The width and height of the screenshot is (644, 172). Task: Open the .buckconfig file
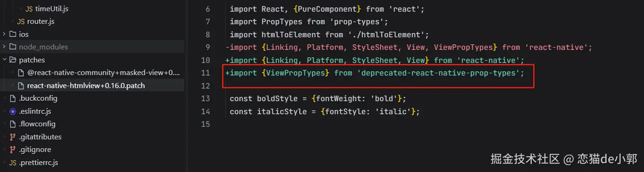coord(38,98)
